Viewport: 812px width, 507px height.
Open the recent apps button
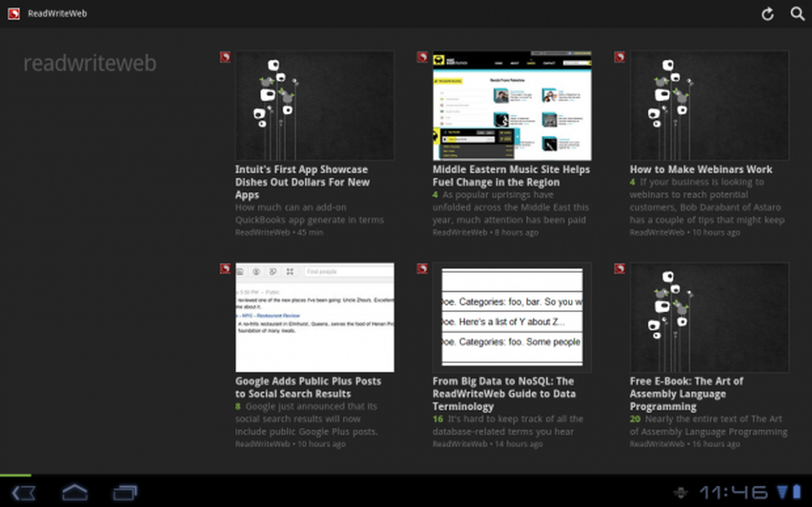tap(125, 492)
